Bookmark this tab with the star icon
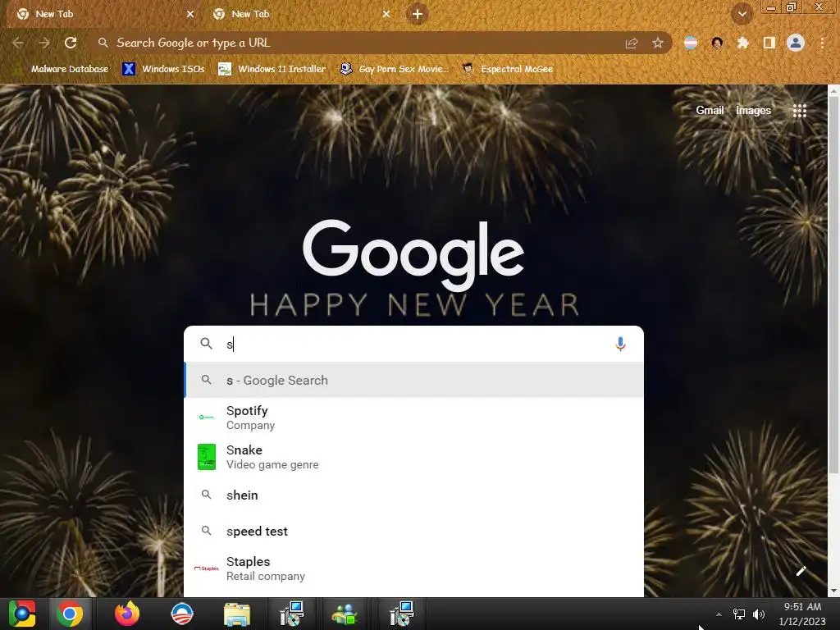Viewport: 840px width, 630px height. (x=658, y=43)
